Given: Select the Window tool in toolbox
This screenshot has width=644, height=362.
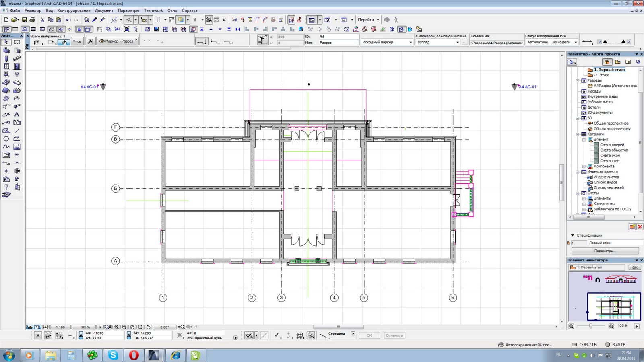Looking at the screenshot, I should tap(6, 66).
